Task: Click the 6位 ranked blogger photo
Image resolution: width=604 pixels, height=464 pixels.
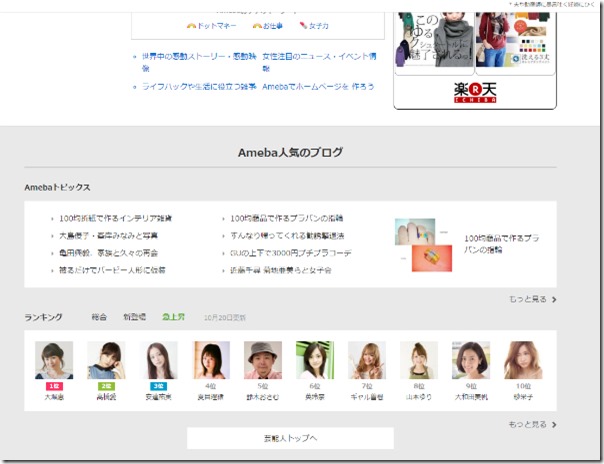Action: click(x=315, y=360)
